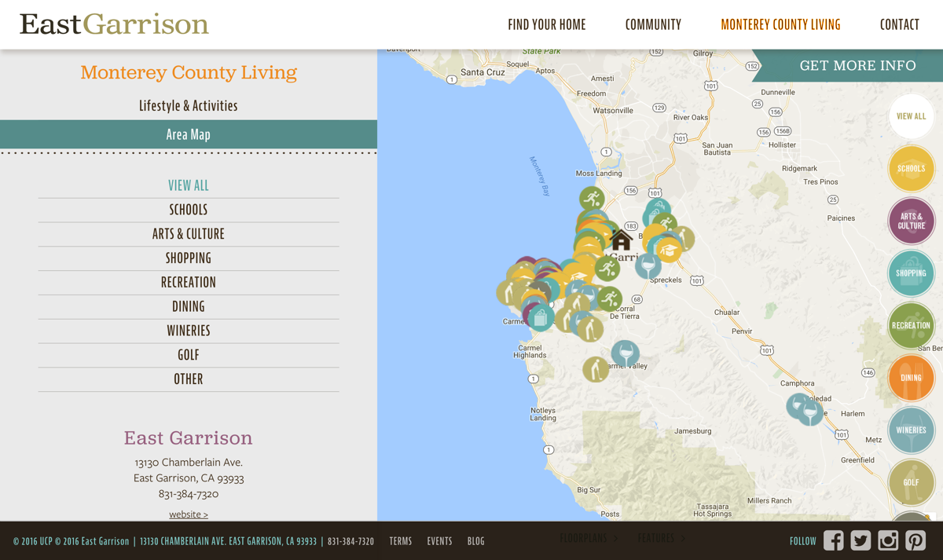Click the shopping bag marker near Carmel
This screenshot has width=943, height=560.
pyautogui.click(x=541, y=318)
